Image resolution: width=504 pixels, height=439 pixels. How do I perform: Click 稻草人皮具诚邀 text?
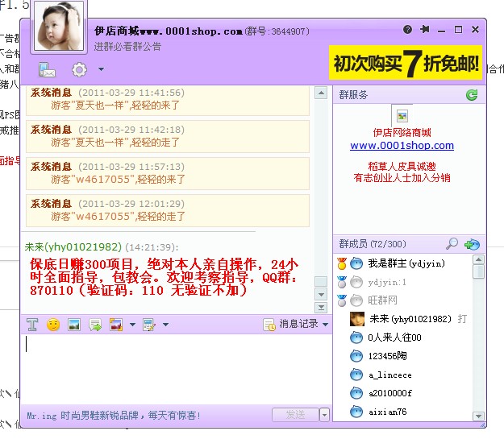coord(402,166)
